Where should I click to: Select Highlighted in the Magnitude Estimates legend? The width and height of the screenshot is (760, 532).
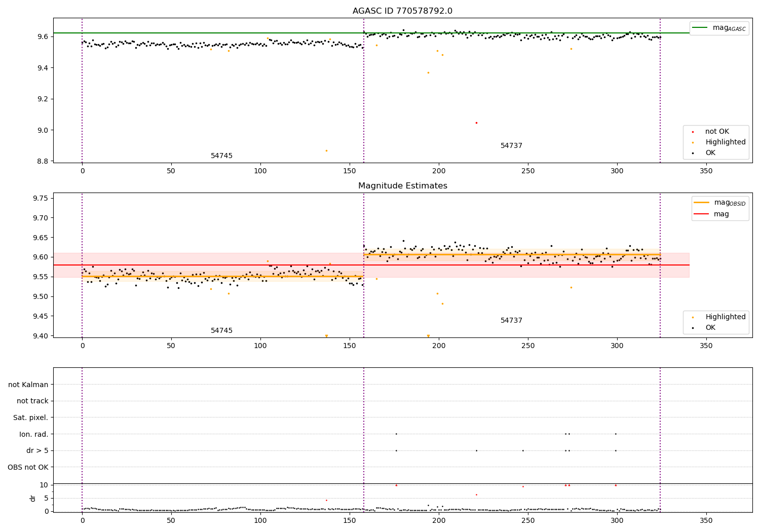tap(726, 317)
